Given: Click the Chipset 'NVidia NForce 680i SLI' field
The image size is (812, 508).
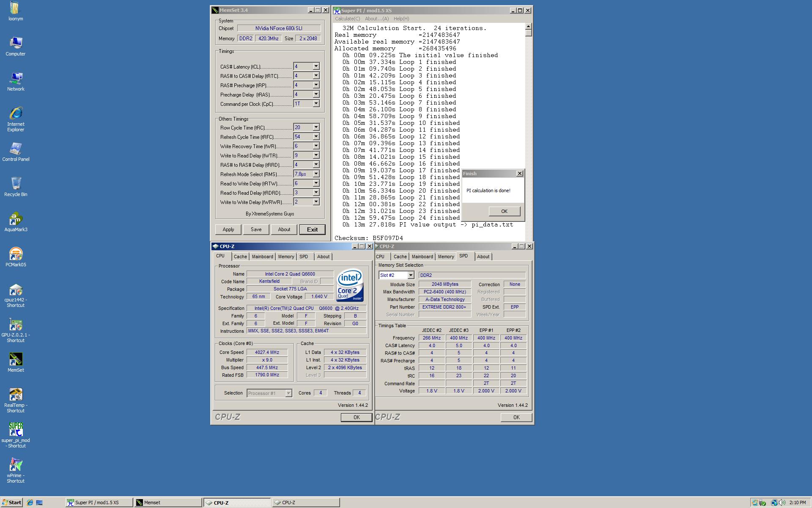Looking at the screenshot, I should [279, 28].
